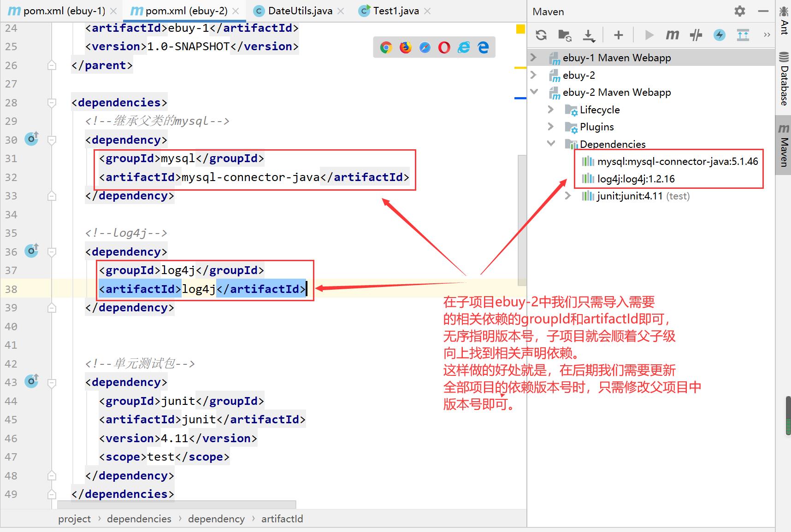Open in Edge browser icon
The width and height of the screenshot is (791, 532).
point(483,47)
